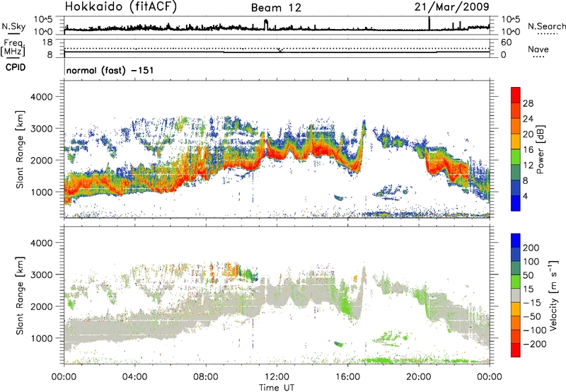Image resolution: width=566 pixels, height=392 pixels.
Task: Click the '28' value on Power color bar
Action: pyautogui.click(x=528, y=103)
